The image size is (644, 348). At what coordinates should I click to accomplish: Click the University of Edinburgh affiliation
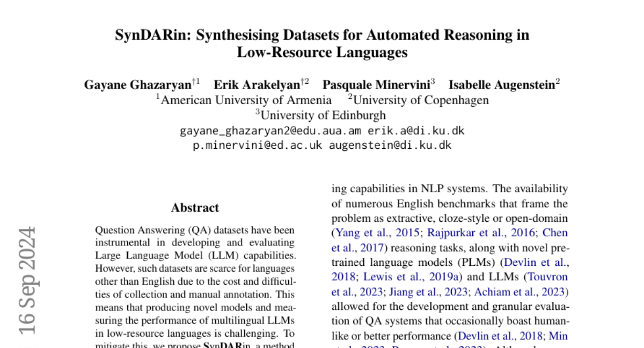coord(323,115)
